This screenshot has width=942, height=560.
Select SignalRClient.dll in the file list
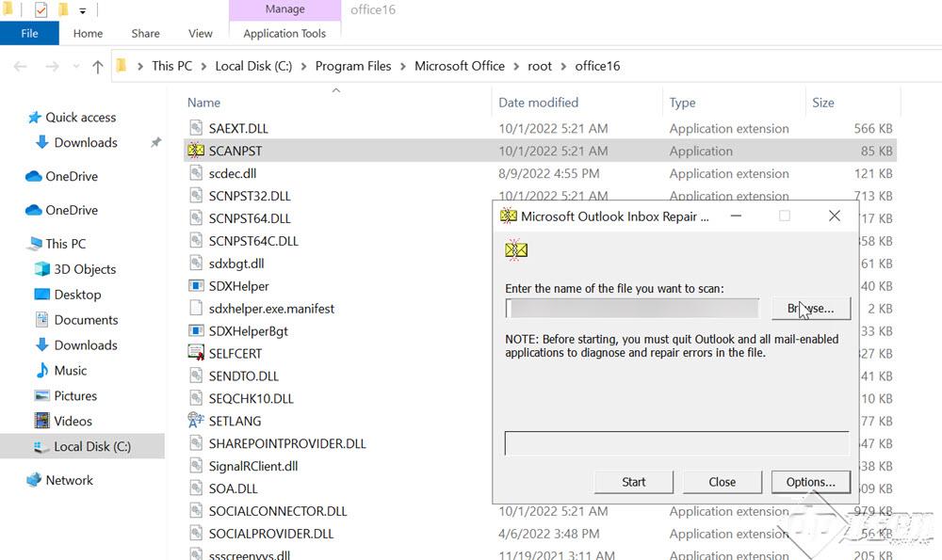[x=252, y=466]
